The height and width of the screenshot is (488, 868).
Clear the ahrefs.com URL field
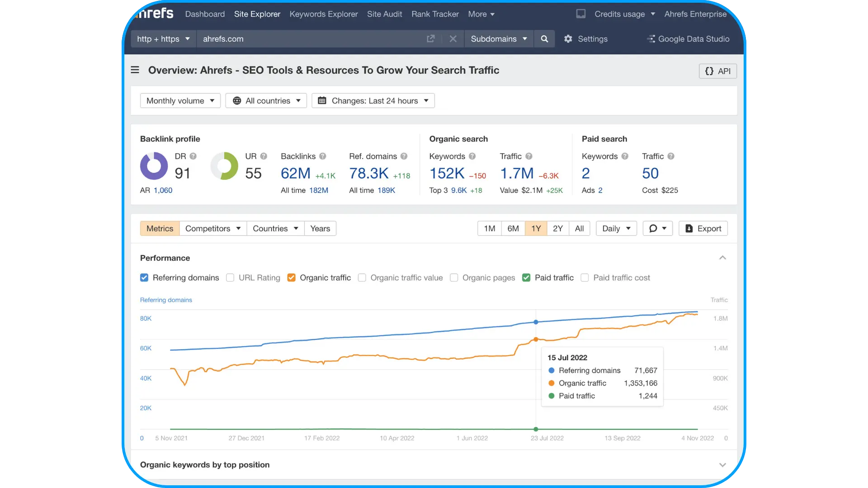point(453,39)
